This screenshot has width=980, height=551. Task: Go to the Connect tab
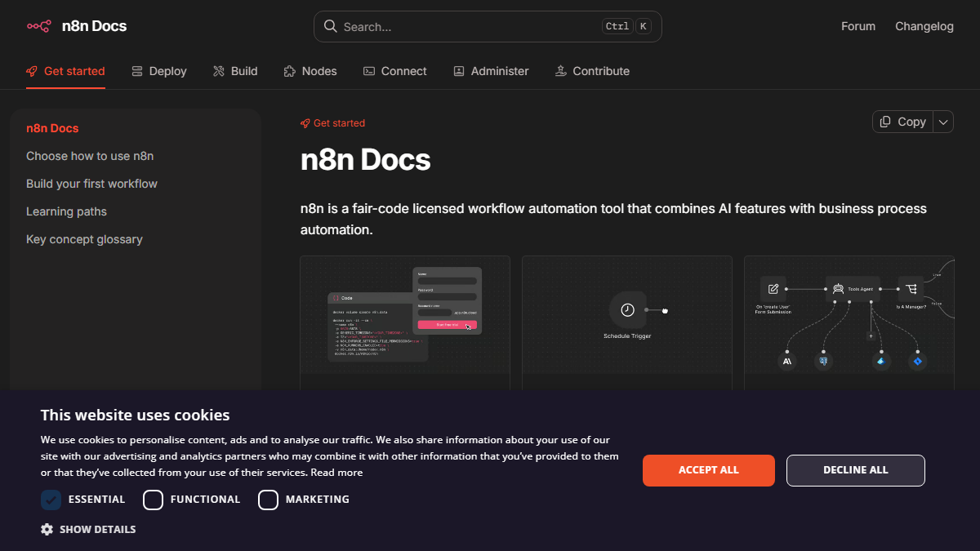pos(395,71)
